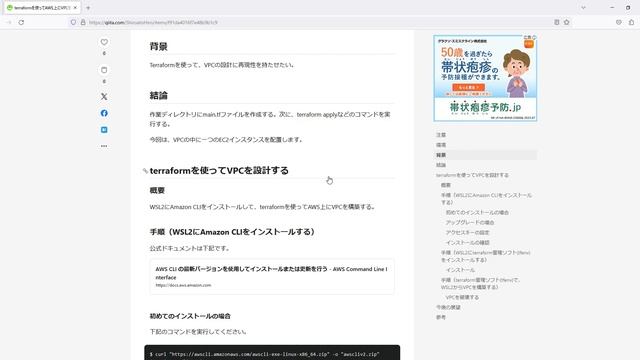Jump to VPCを破壊する in contents
The image size is (640, 360).
(x=462, y=298)
